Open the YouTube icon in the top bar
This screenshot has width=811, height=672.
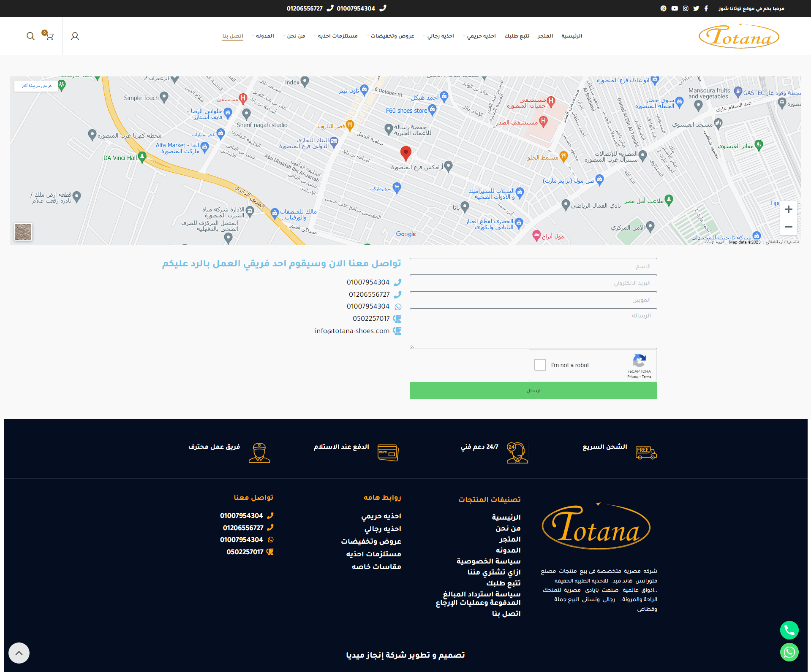[674, 8]
